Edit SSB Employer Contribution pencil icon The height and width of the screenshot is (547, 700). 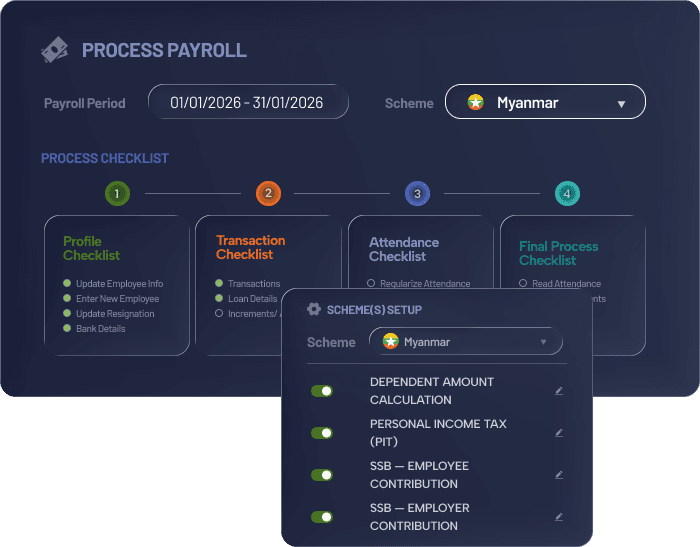point(559,517)
